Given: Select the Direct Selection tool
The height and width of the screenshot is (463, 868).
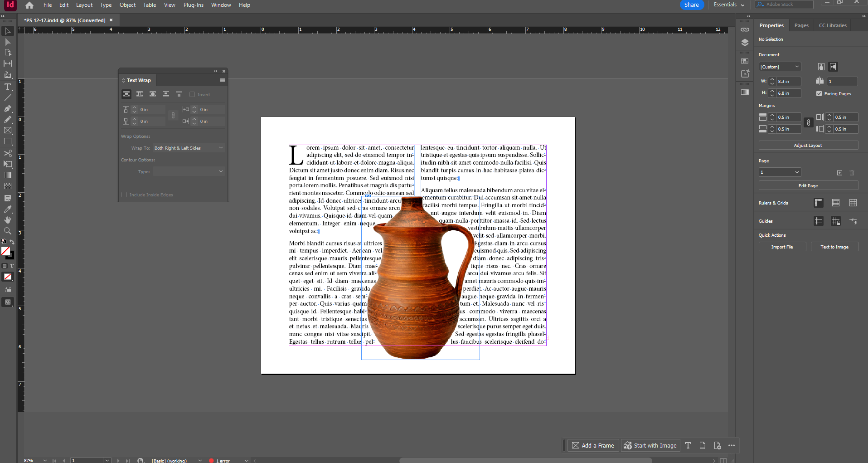Looking at the screenshot, I should tap(8, 42).
